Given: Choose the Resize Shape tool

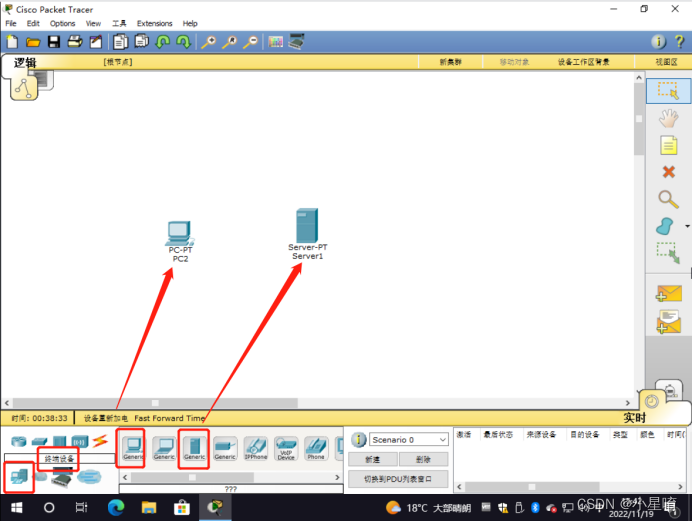Looking at the screenshot, I should 668,253.
